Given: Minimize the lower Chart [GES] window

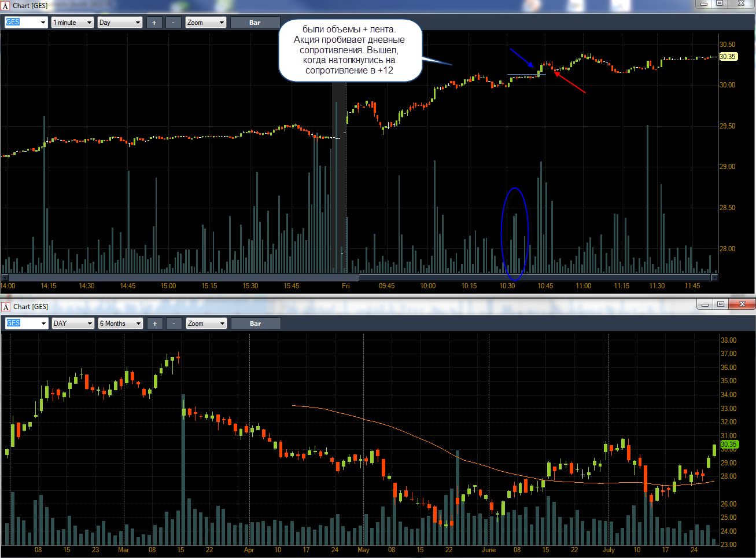Looking at the screenshot, I should pyautogui.click(x=705, y=304).
